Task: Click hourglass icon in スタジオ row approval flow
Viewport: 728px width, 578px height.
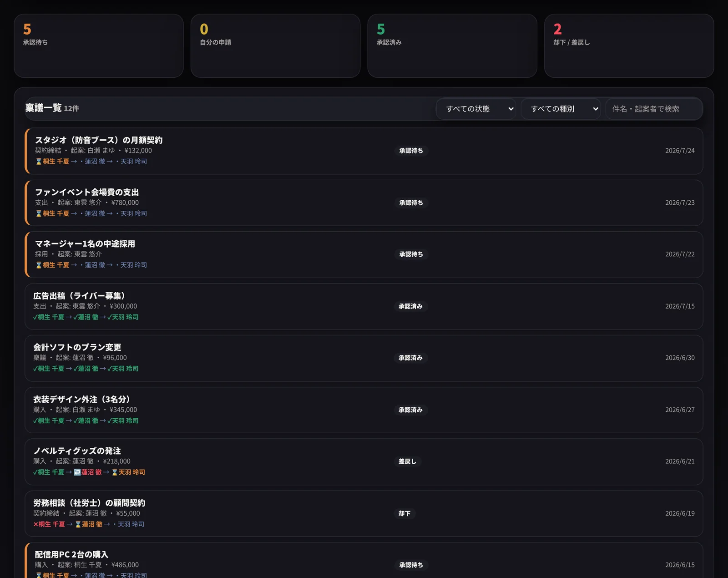Action: point(39,162)
